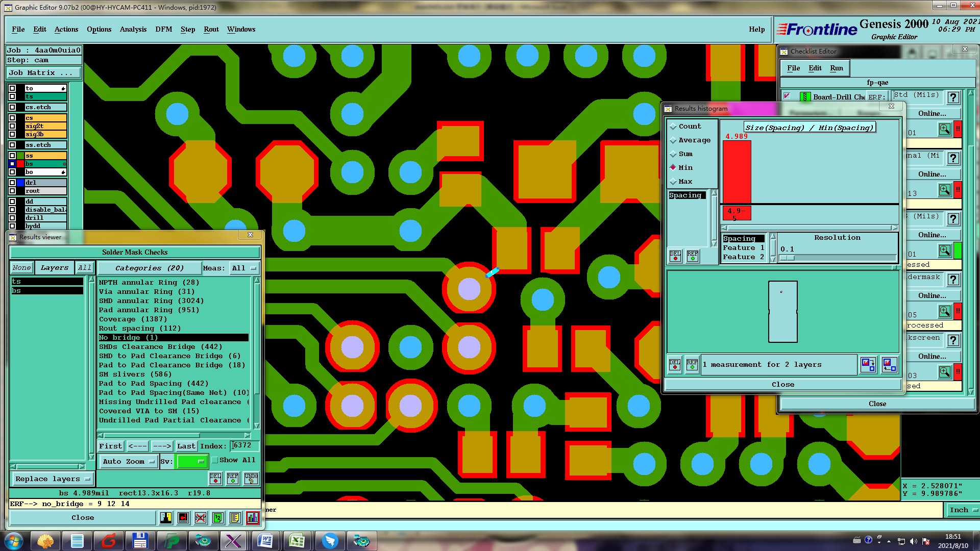Toggle the drl layer checkbox

(x=12, y=183)
